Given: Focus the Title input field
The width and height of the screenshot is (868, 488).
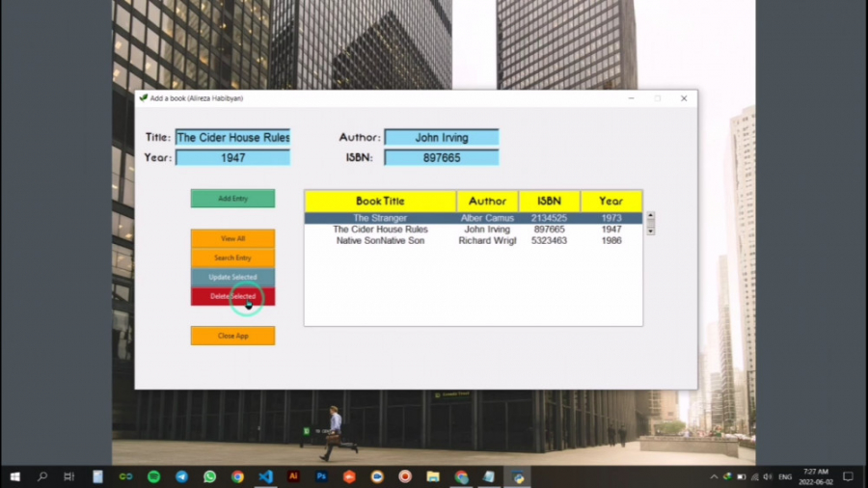Looking at the screenshot, I should click(232, 137).
